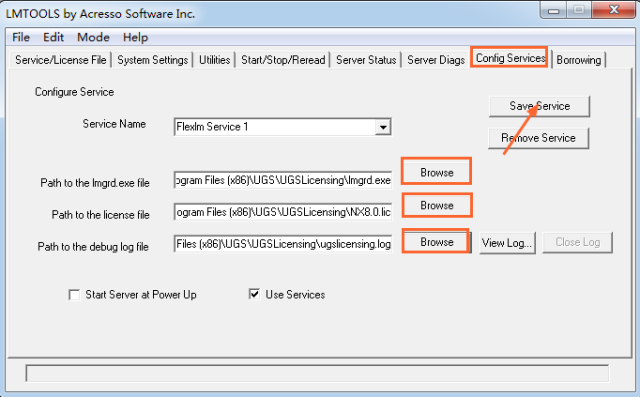The image size is (640, 397).
Task: Select the Config Services tab
Action: coord(510,58)
